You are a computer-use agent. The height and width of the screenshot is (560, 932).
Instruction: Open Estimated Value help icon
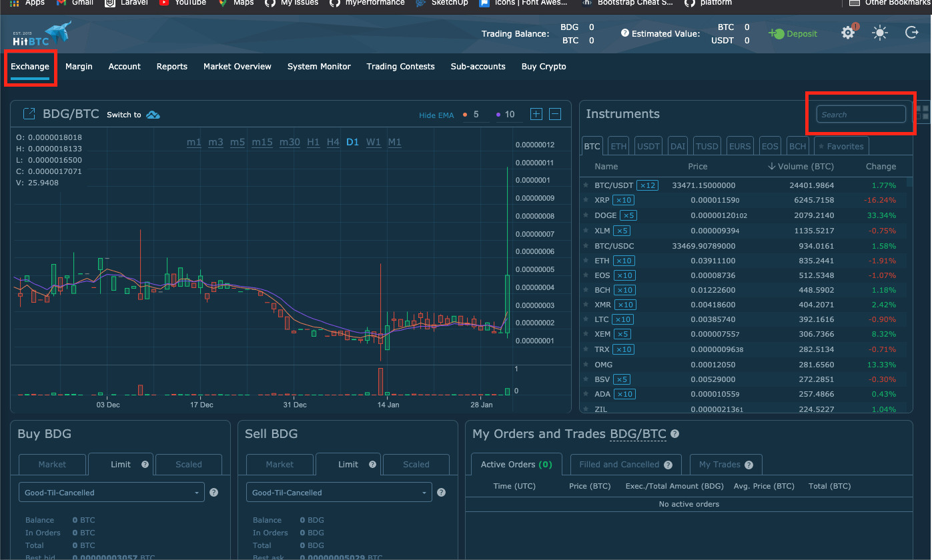click(625, 33)
